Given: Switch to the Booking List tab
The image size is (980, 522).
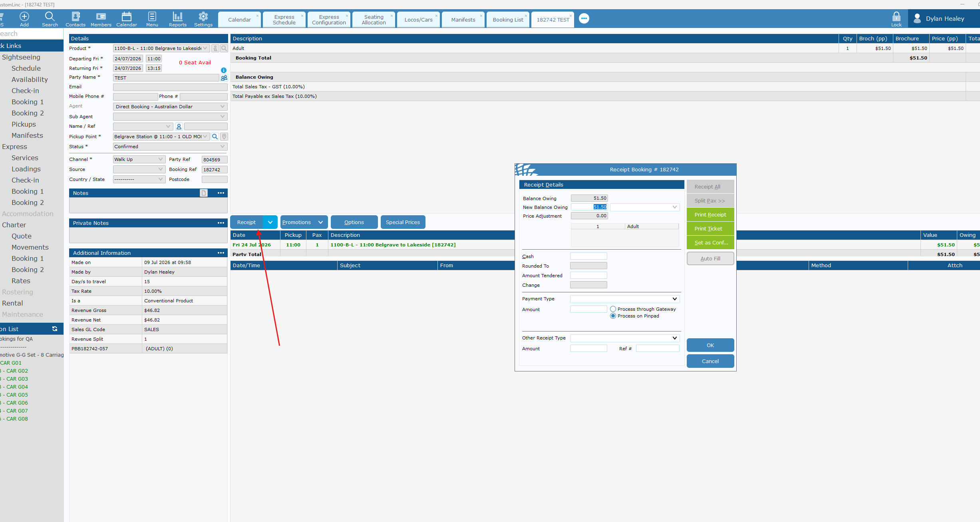Looking at the screenshot, I should tap(508, 20).
